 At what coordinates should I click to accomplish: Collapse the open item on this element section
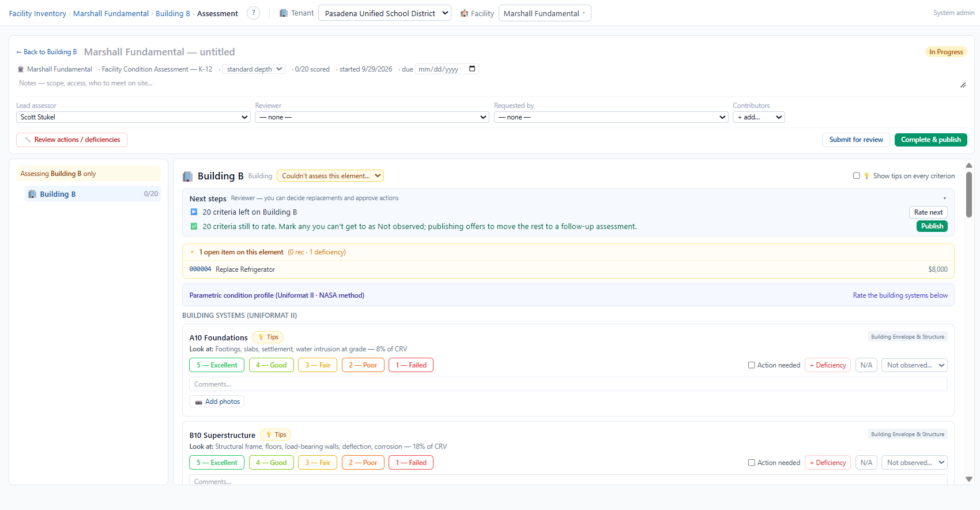192,252
